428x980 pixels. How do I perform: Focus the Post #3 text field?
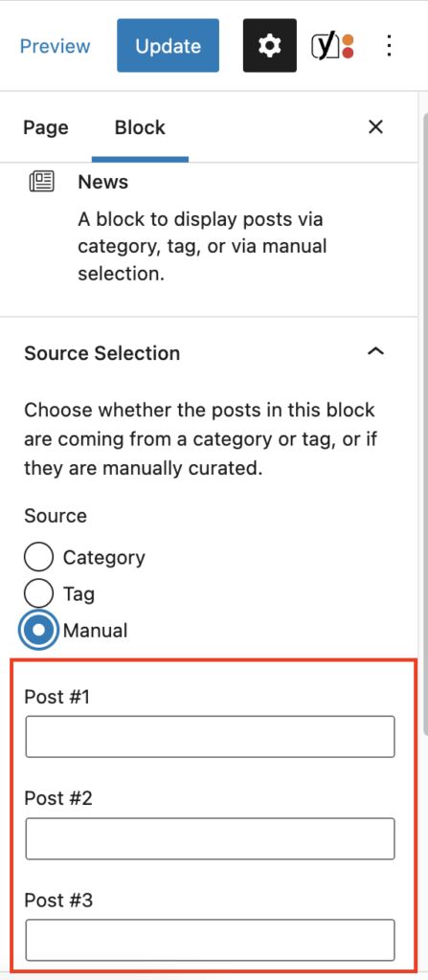tap(211, 940)
